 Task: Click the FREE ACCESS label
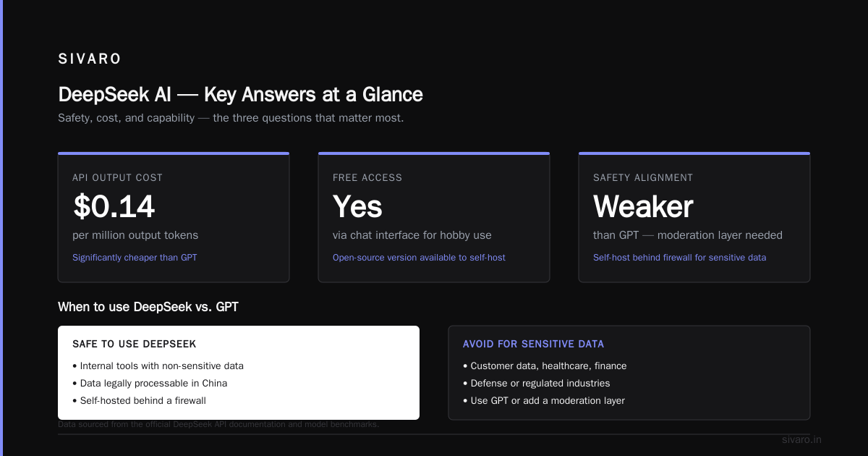pos(367,177)
